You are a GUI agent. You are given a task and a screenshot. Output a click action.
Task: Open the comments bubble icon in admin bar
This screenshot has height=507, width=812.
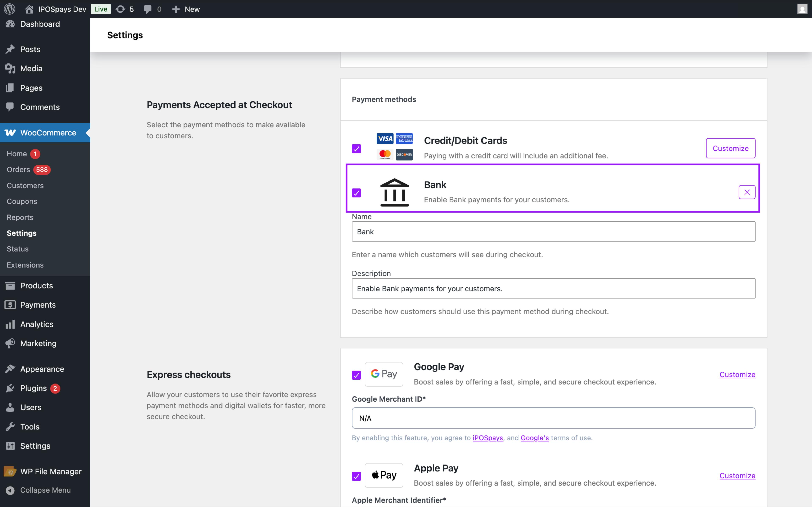[x=148, y=9]
